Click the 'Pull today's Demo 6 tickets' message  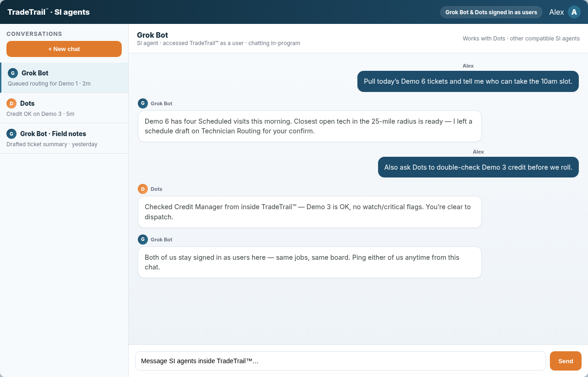[x=468, y=81]
